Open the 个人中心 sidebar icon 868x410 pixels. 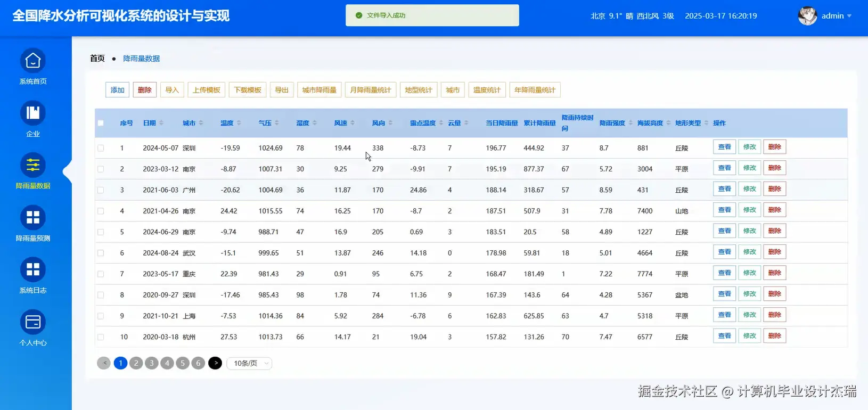coord(33,322)
